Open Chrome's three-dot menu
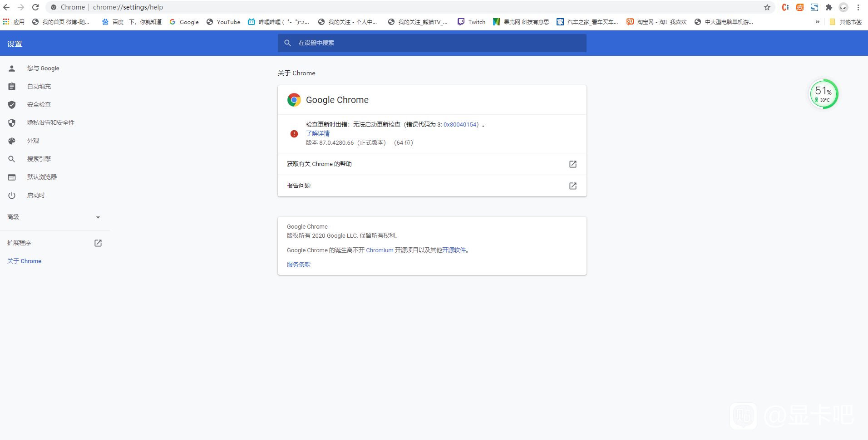Screen dimensions: 868x440 [x=858, y=7]
